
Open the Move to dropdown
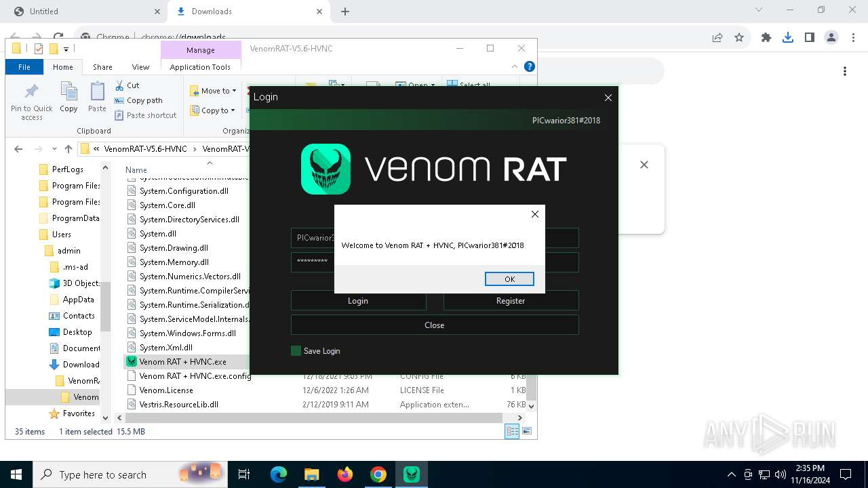click(214, 91)
